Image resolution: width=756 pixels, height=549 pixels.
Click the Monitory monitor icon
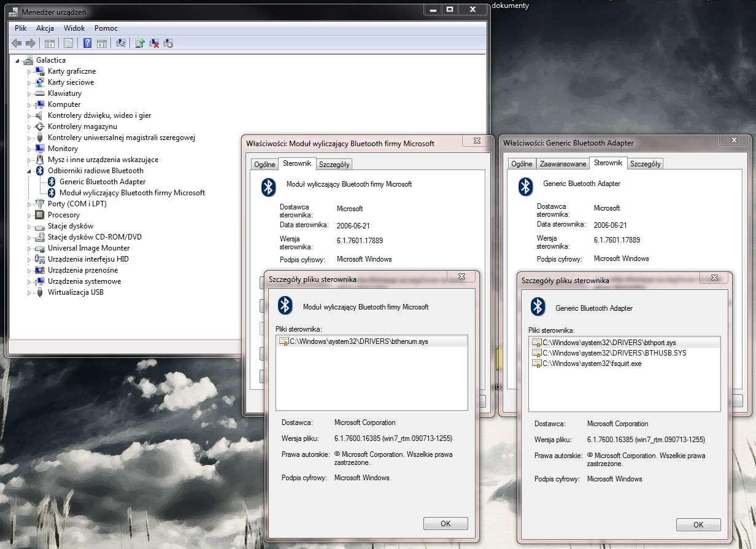(40, 149)
